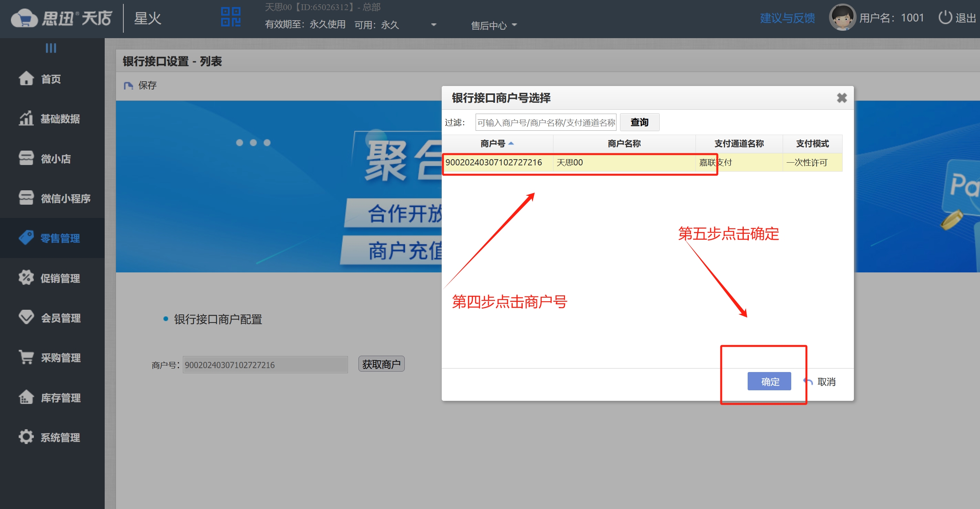980x509 pixels.
Task: Open 零售管理 tag icon menu
Action: coord(26,237)
